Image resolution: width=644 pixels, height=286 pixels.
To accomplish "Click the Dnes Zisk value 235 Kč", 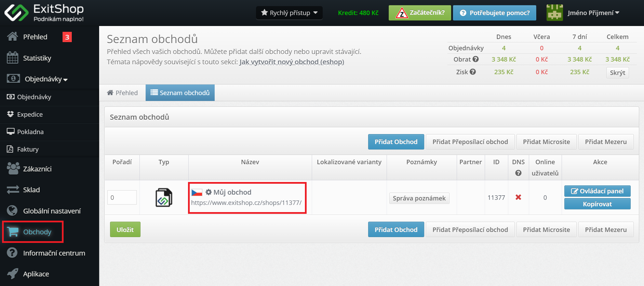I will (x=504, y=72).
